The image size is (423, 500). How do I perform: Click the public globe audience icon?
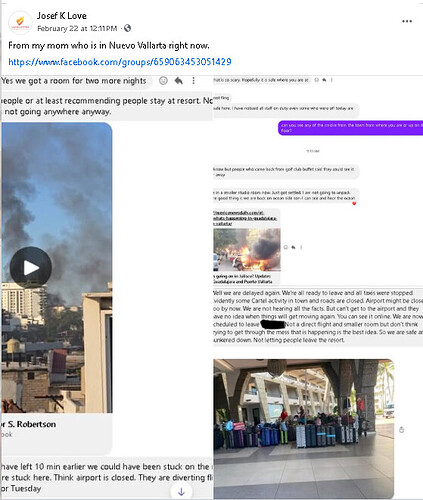[127, 28]
